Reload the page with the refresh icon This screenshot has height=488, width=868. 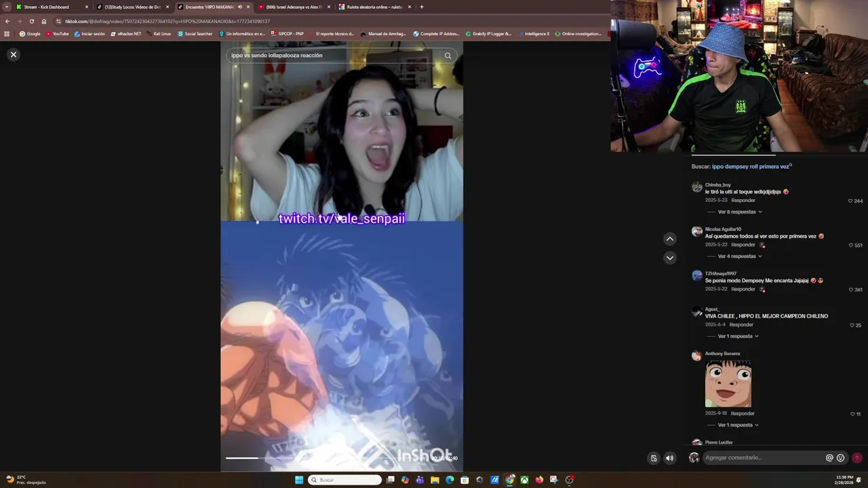click(x=31, y=21)
